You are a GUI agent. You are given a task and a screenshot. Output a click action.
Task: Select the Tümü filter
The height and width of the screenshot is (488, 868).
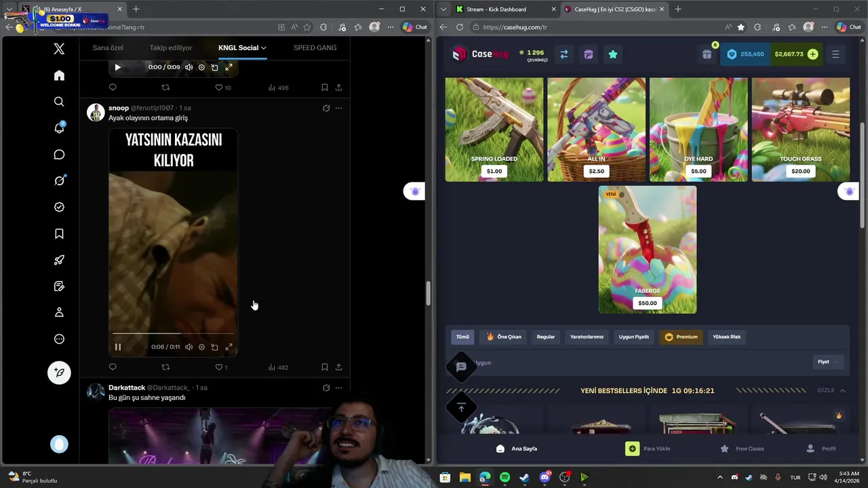[x=462, y=337]
